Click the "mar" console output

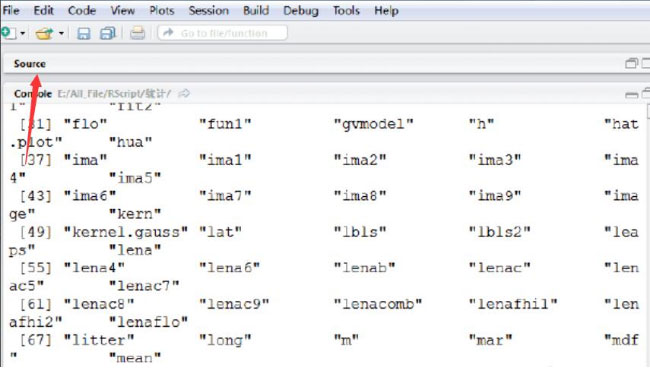coord(490,340)
